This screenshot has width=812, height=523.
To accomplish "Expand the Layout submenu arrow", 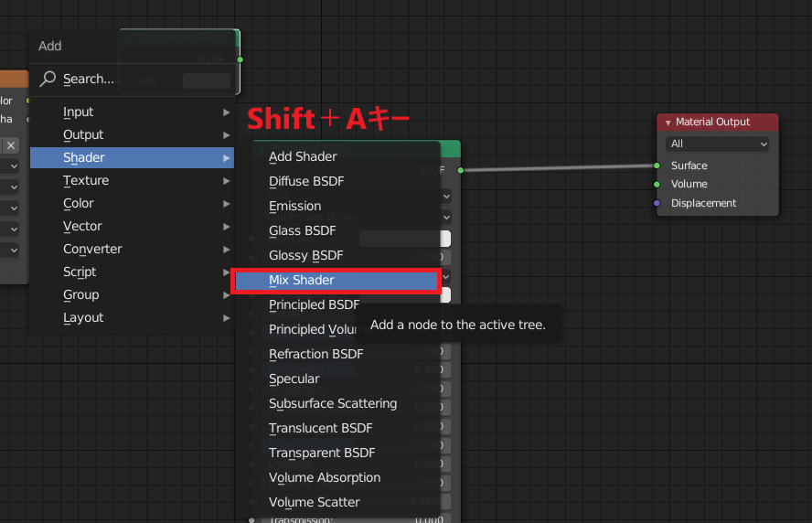I will (x=226, y=318).
